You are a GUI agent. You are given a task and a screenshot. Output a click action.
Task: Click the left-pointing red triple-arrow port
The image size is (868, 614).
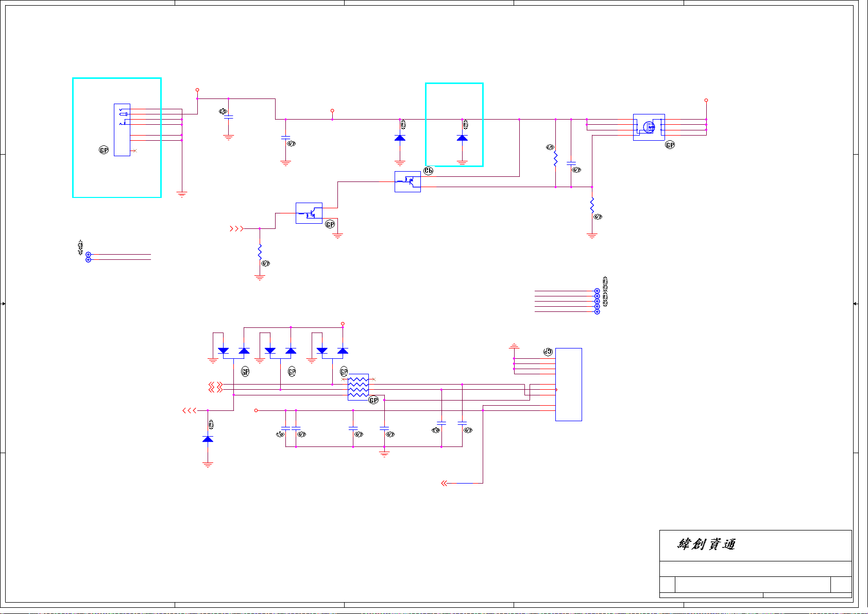tap(190, 410)
